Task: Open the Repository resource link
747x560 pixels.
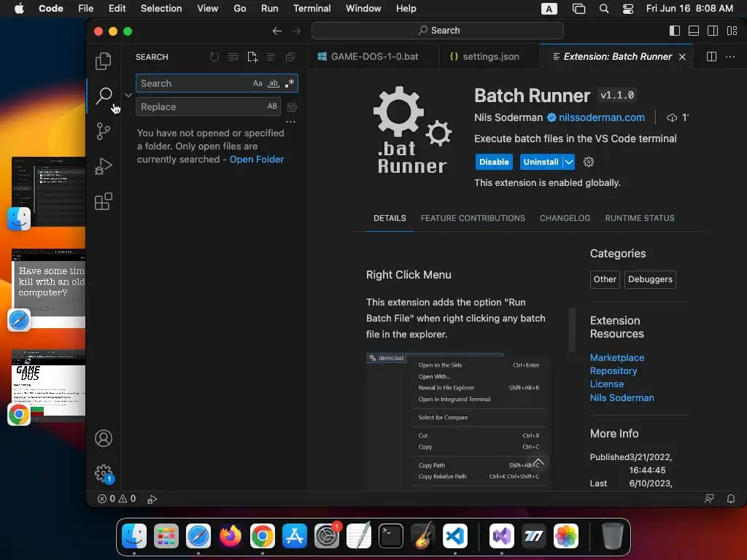Action: click(613, 371)
